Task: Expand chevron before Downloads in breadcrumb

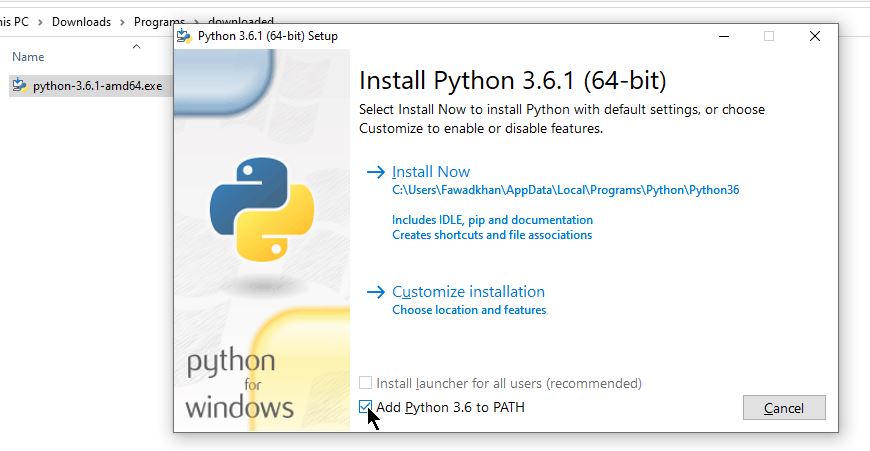Action: click(x=40, y=22)
